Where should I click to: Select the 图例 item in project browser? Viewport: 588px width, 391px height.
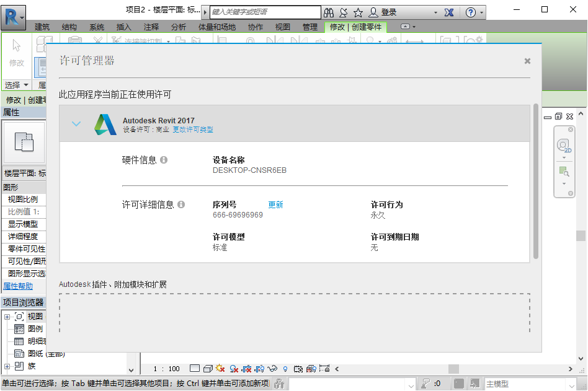click(35, 329)
